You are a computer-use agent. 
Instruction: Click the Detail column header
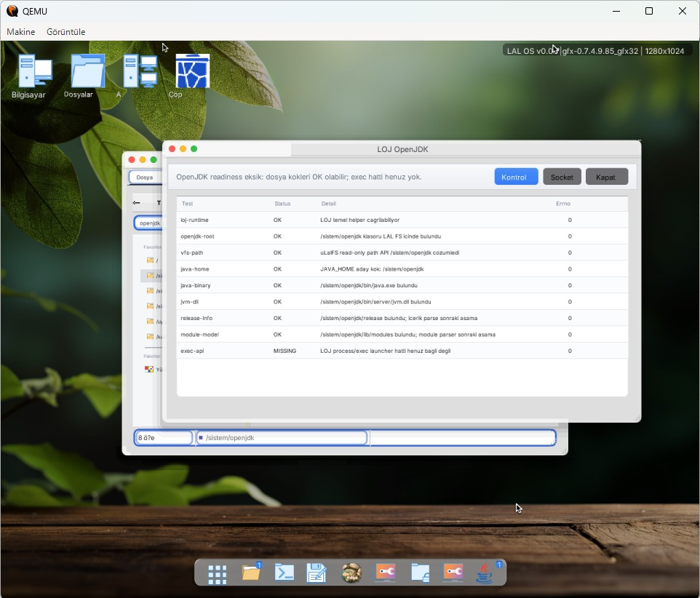point(329,204)
